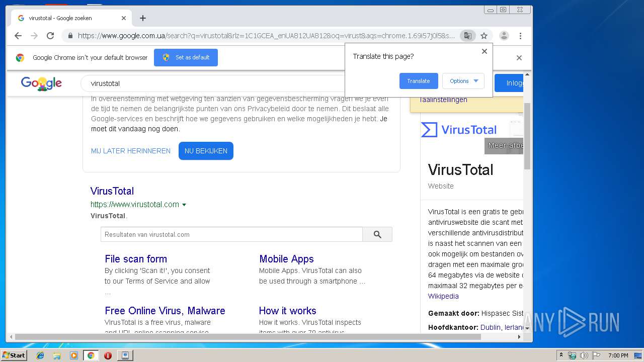Screen dimensions: 644x362
Task: Click the address bar URL
Action: click(266, 36)
